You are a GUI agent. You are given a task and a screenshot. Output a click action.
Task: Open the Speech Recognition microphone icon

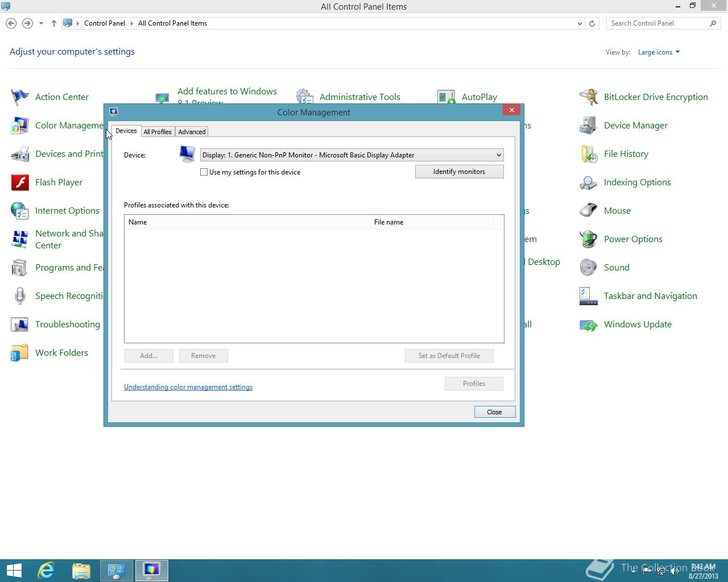coord(20,296)
